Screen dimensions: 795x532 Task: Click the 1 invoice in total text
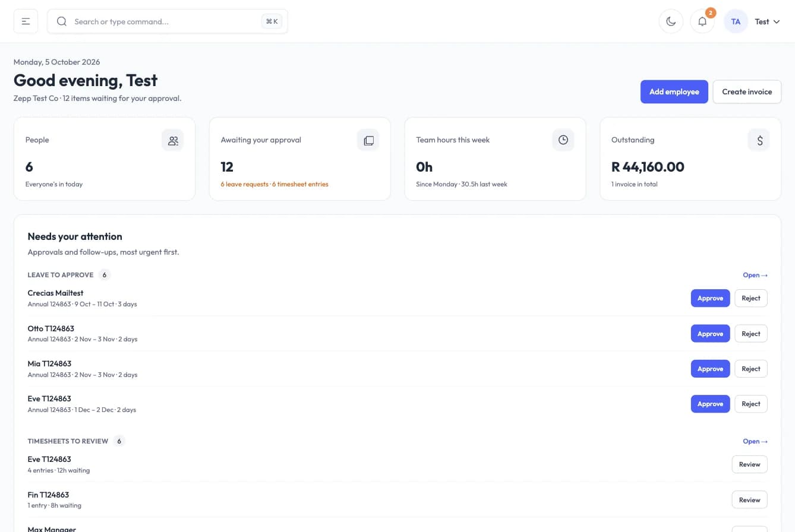635,184
